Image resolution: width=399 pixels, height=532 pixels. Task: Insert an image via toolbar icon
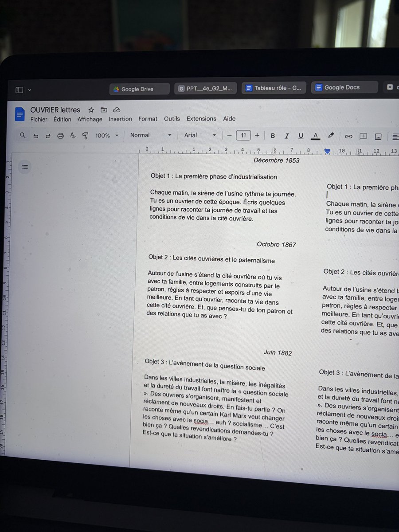click(378, 137)
